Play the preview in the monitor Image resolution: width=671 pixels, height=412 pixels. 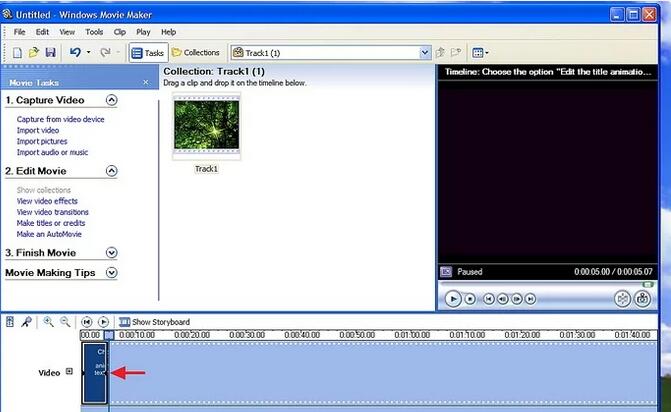coord(453,299)
